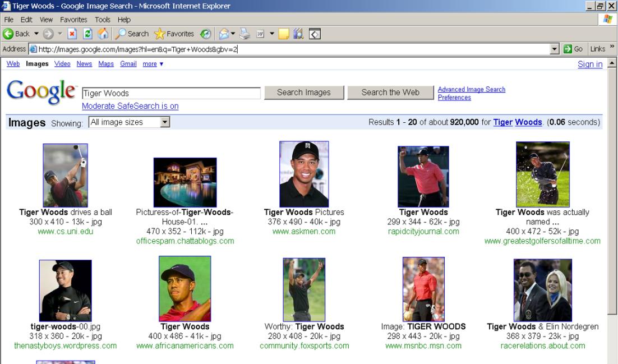The image size is (618, 364).
Task: Click the Woods link in results summary
Action: point(528,122)
